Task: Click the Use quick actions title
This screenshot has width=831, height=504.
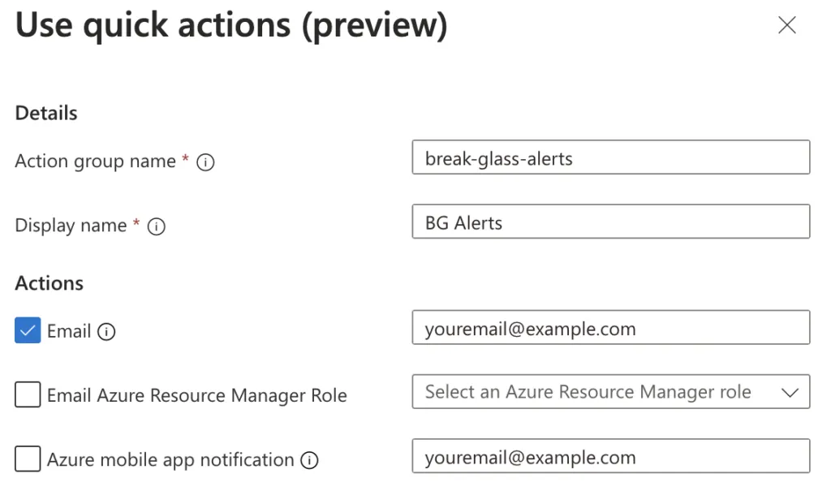Action: pos(230,25)
